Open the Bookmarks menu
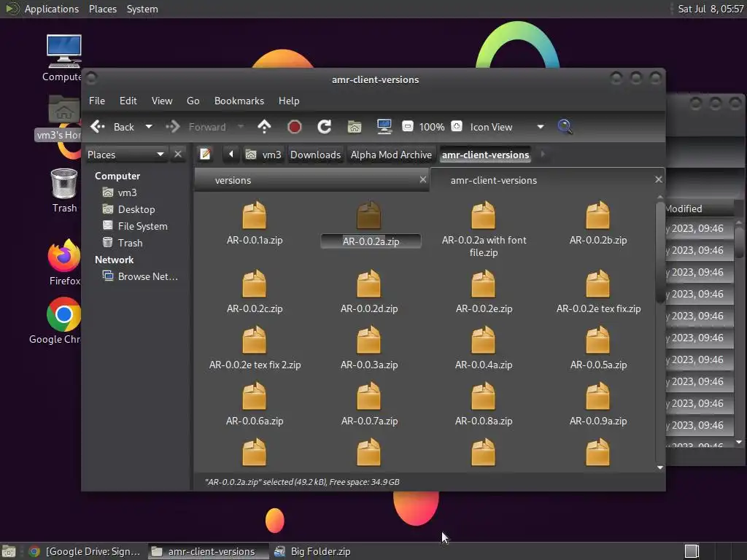This screenshot has width=747, height=560. pyautogui.click(x=239, y=101)
